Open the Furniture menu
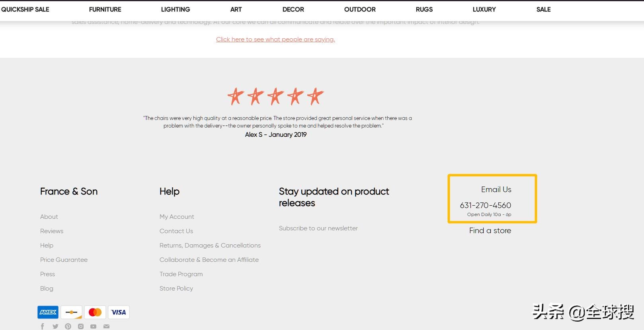This screenshot has width=644, height=330. coord(105,9)
